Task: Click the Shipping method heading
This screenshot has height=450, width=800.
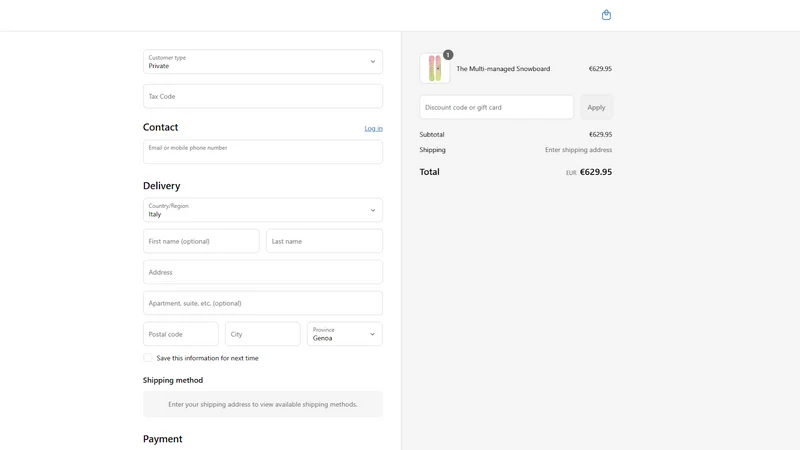Action: click(x=173, y=380)
